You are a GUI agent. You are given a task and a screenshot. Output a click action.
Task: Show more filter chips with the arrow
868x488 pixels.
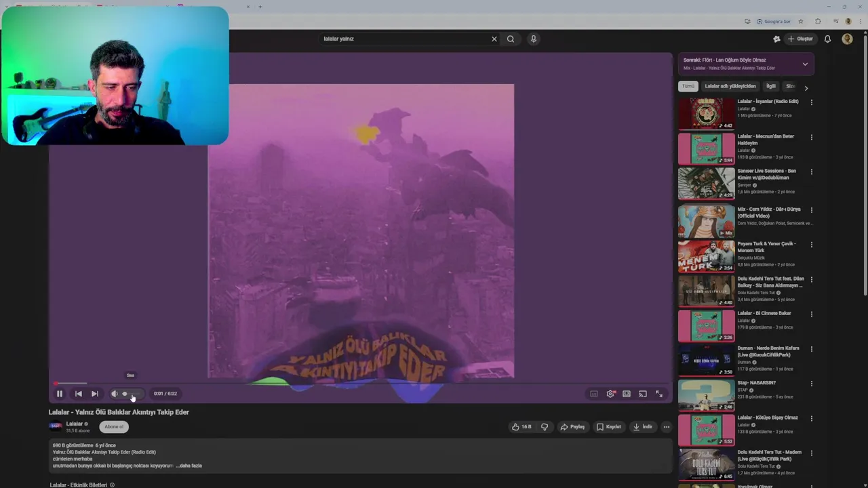pyautogui.click(x=806, y=87)
